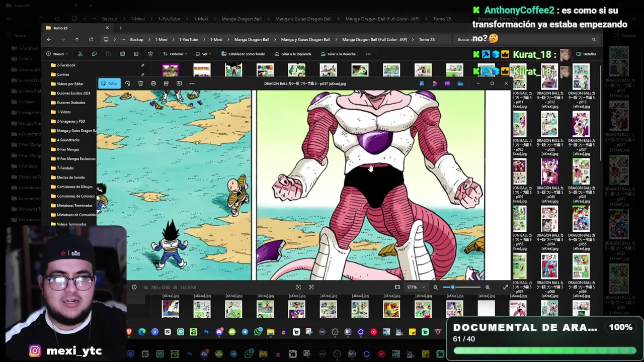Image resolution: width=644 pixels, height=362 pixels.
Task: Open 2-Imagenes y PSD folder
Action: 71,121
